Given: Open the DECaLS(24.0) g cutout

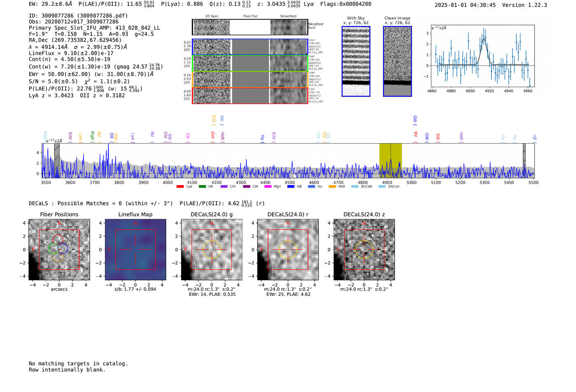Looking at the screenshot, I should coord(211,250).
